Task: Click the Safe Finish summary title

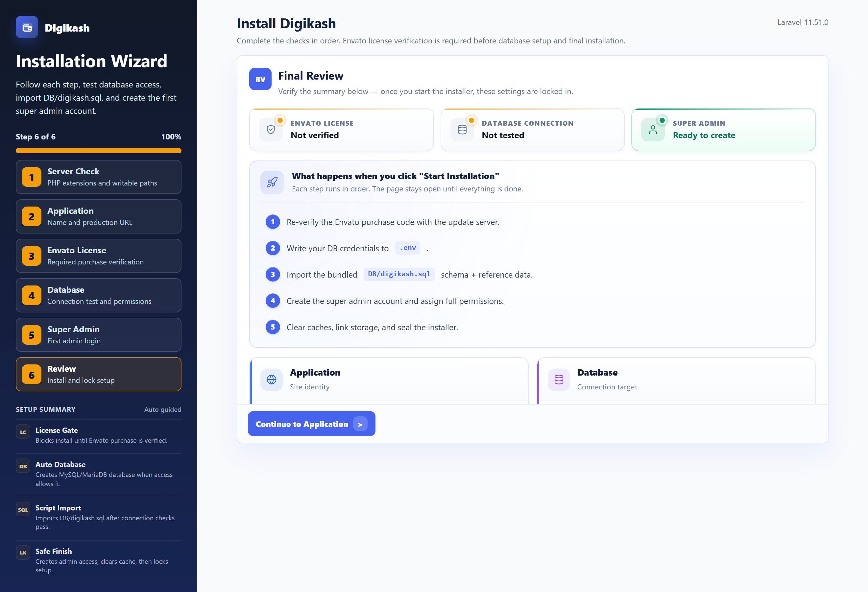Action: (x=54, y=551)
